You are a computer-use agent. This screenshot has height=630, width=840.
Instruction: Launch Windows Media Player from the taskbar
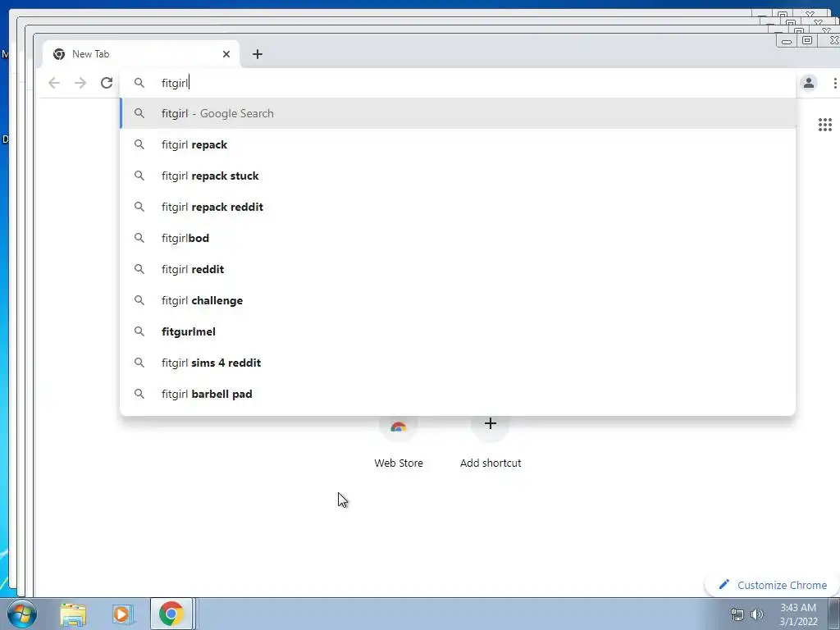[x=122, y=614]
